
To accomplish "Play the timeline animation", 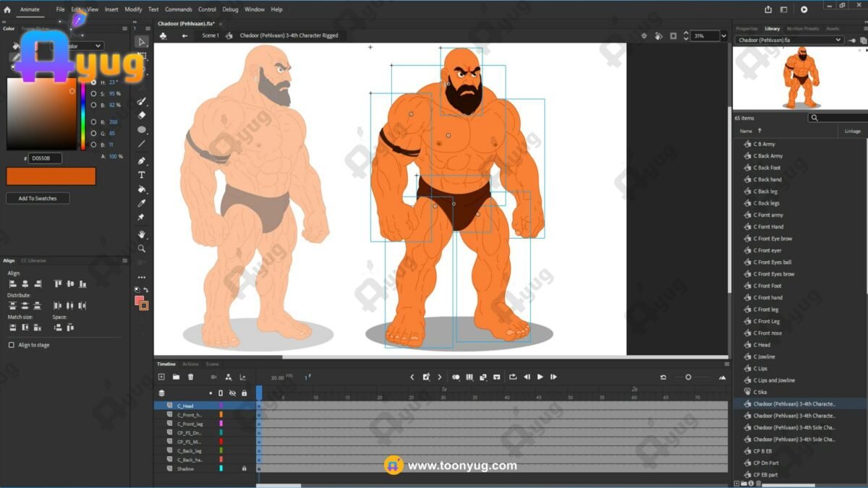I will (x=540, y=377).
